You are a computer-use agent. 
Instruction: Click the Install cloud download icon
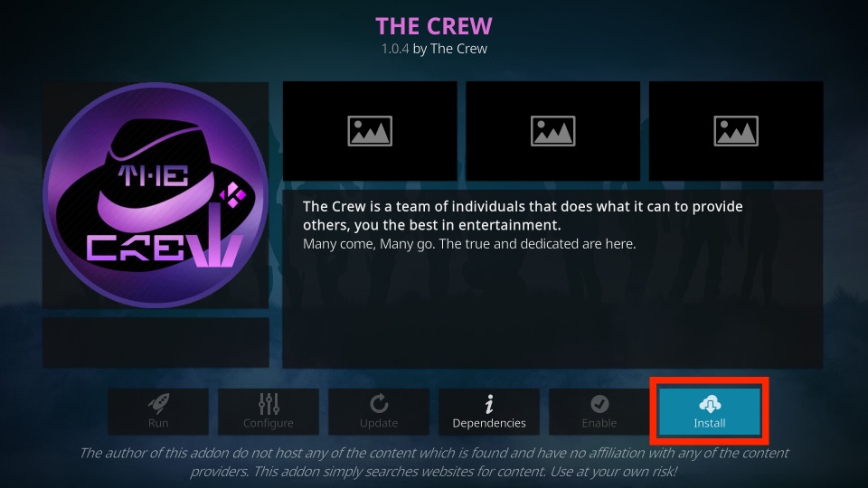tap(710, 405)
